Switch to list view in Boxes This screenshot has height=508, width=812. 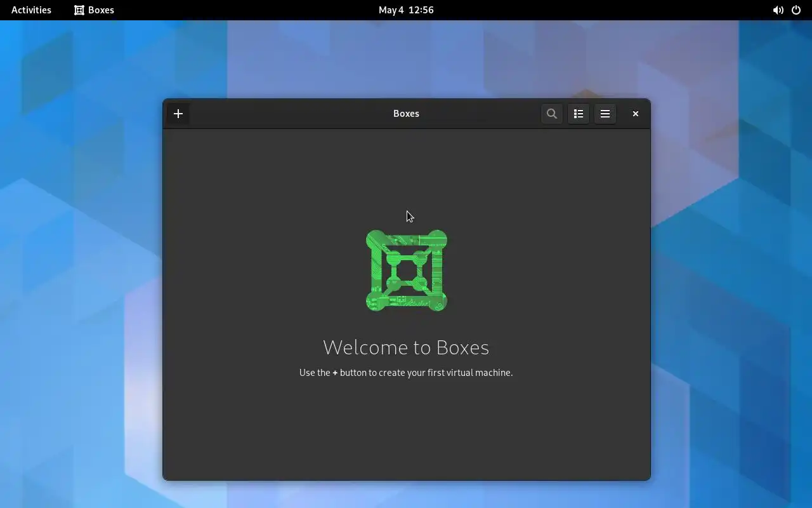click(579, 114)
